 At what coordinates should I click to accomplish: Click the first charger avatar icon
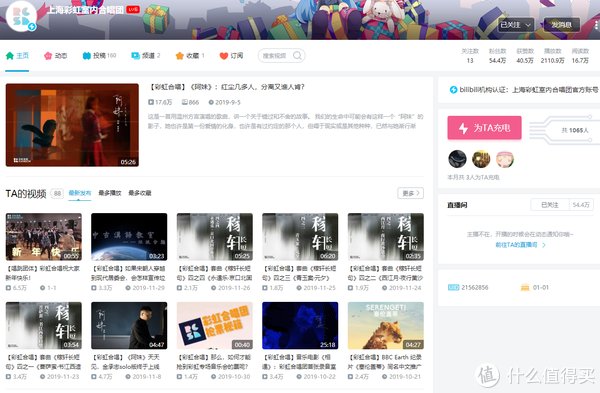(x=457, y=159)
